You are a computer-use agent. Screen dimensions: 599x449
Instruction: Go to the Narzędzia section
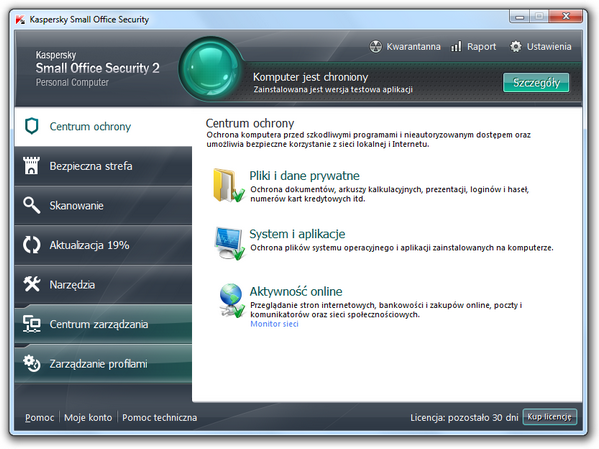coord(103,285)
